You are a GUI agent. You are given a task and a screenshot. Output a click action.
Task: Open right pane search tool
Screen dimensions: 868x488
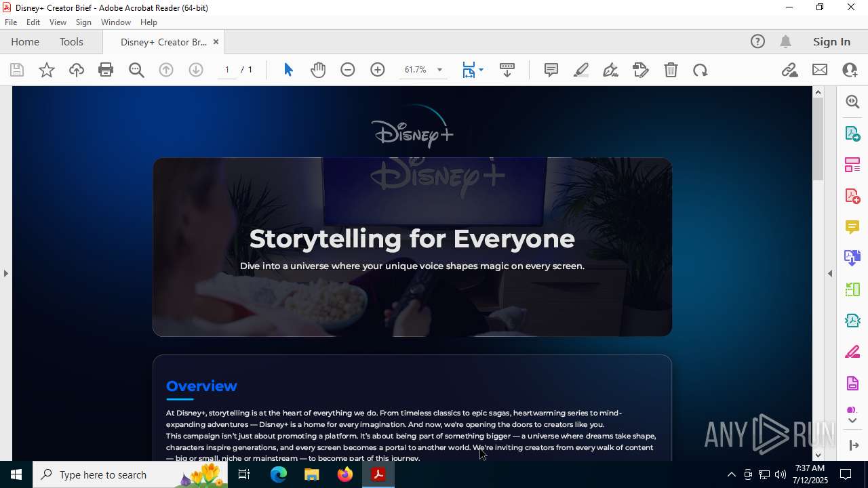coord(852,102)
